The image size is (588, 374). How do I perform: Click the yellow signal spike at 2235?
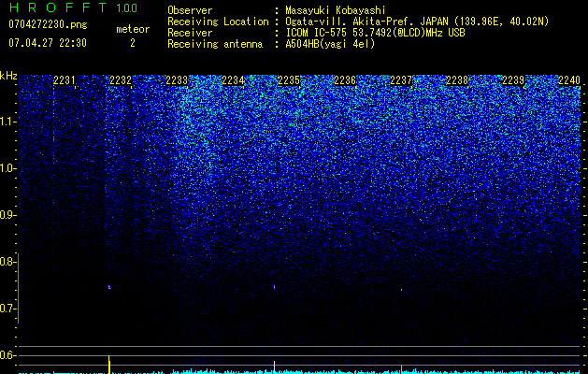coord(274,367)
